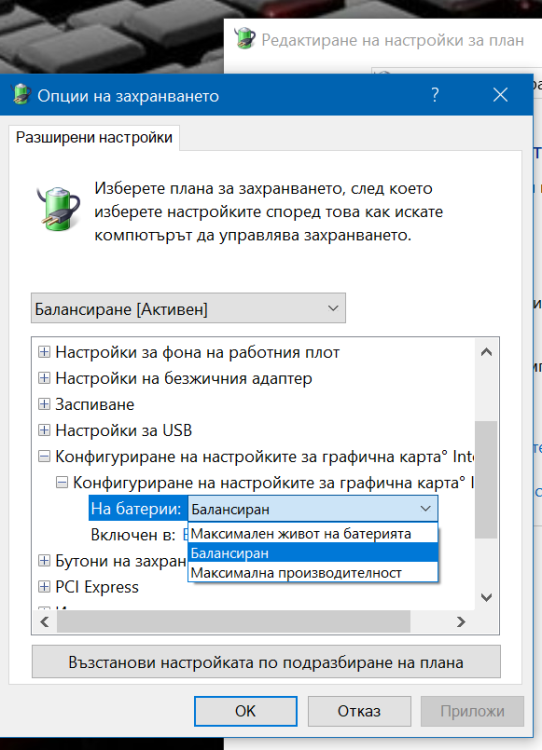
Task: Click Възстанови настройката по подразбиране на плана
Action: tap(266, 662)
